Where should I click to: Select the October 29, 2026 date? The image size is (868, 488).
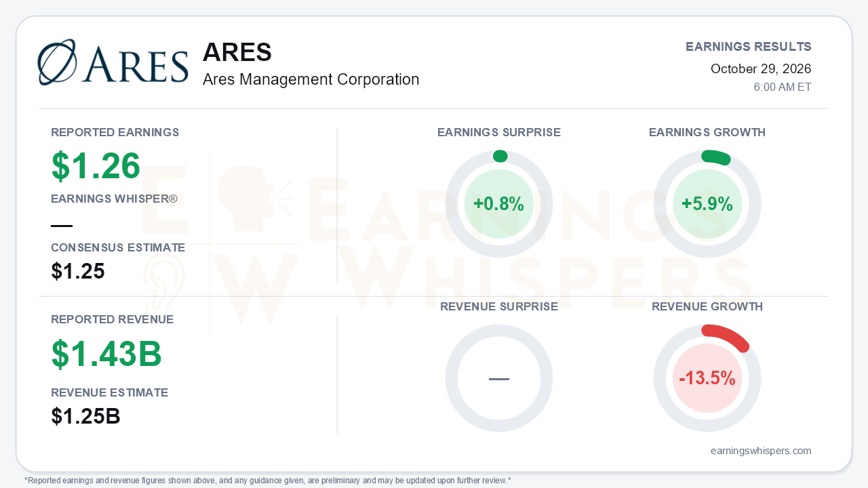click(x=761, y=68)
